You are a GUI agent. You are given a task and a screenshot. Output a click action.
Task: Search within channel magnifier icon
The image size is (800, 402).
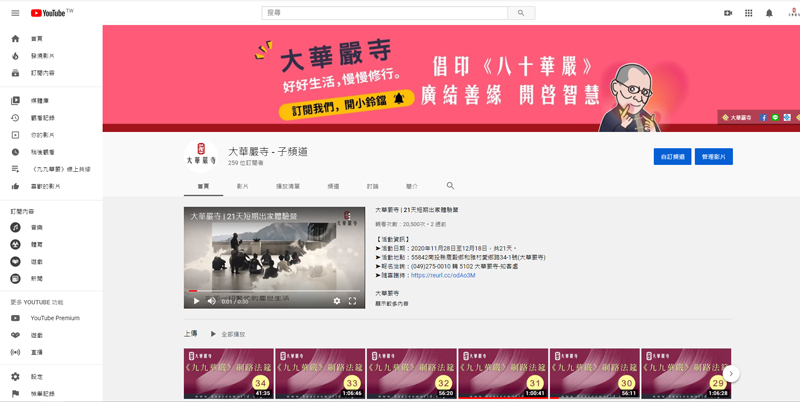click(450, 186)
